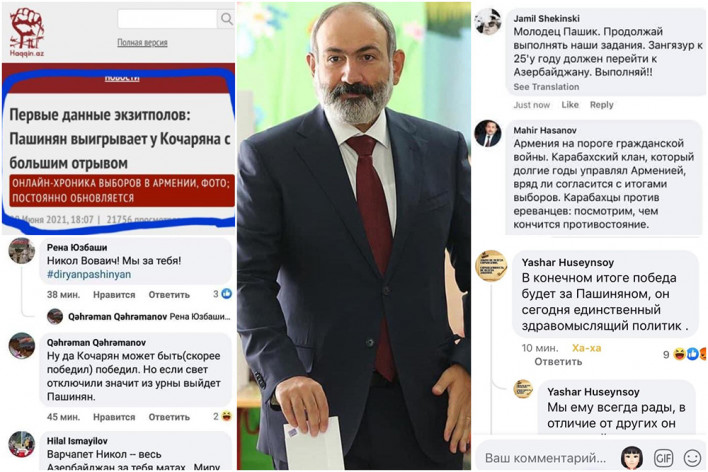708x472 pixels.
Task: Open the Полная версия link
Action: pyautogui.click(x=142, y=42)
